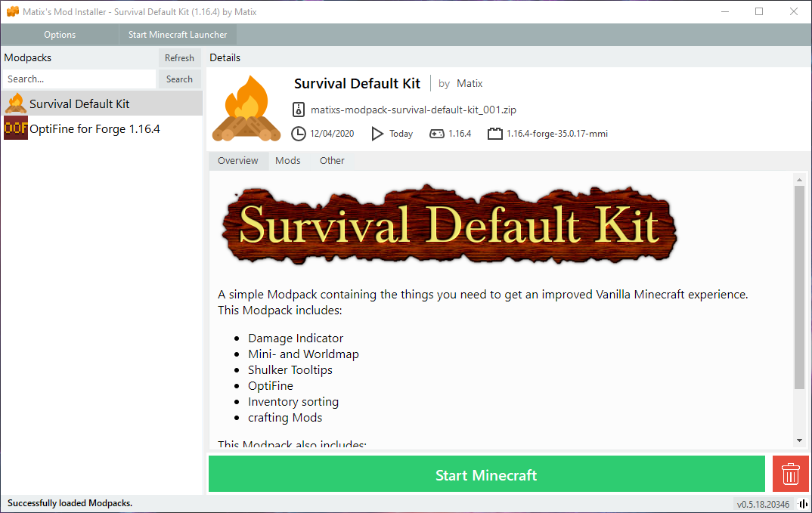Click the toolbox icon beside the forge version
812x513 pixels.
point(495,133)
